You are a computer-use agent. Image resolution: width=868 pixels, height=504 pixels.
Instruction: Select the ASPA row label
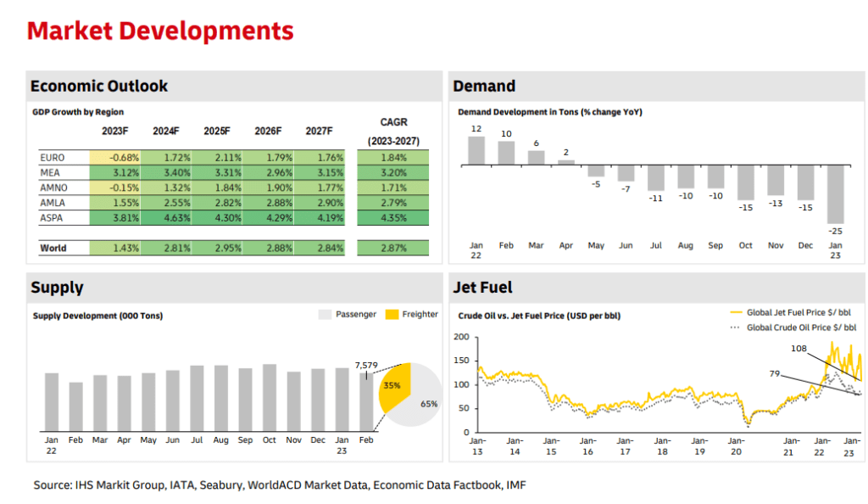click(x=52, y=218)
